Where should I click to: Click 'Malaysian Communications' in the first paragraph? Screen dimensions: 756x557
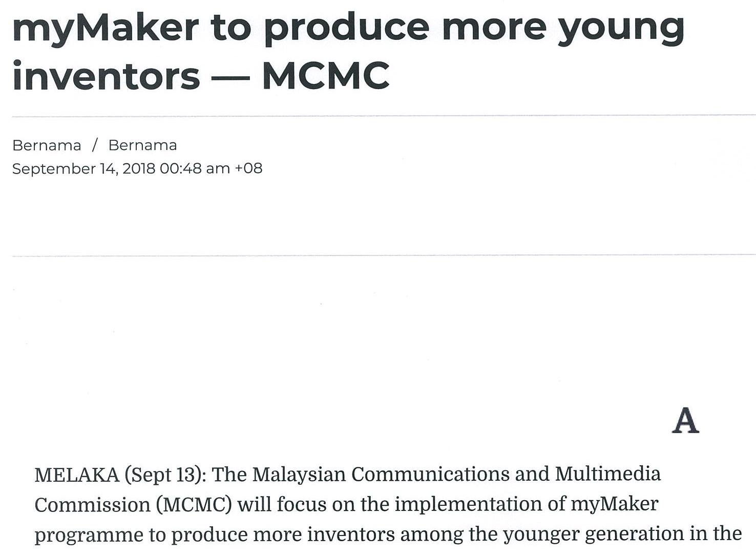click(381, 474)
